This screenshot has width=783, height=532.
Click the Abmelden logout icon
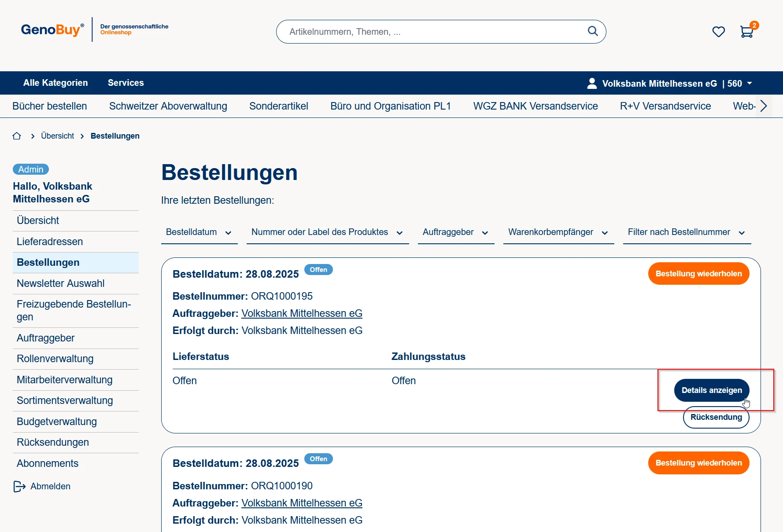(19, 486)
